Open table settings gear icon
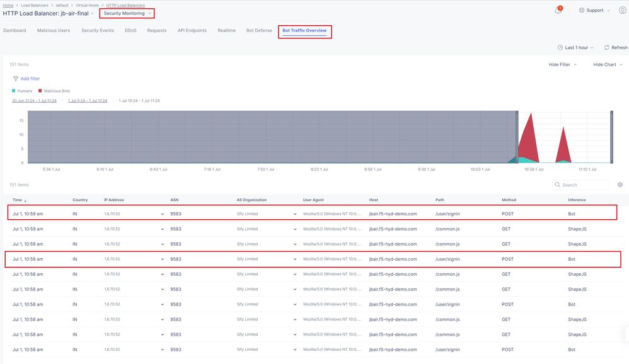 620,185
